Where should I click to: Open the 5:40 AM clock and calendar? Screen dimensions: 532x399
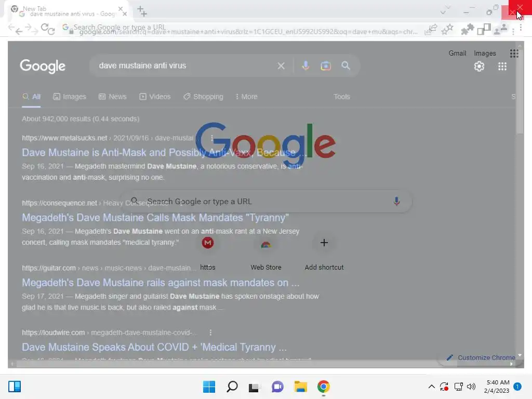[x=497, y=387]
